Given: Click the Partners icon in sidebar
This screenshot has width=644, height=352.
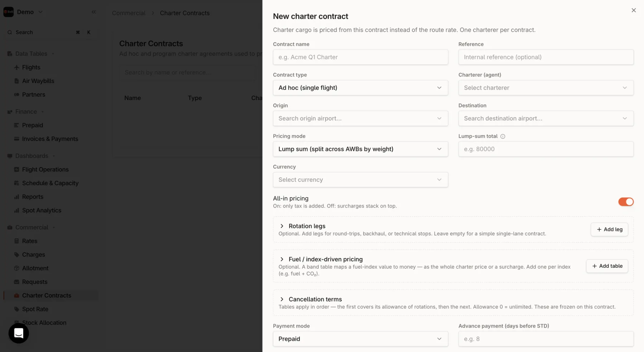Looking at the screenshot, I should (16, 94).
